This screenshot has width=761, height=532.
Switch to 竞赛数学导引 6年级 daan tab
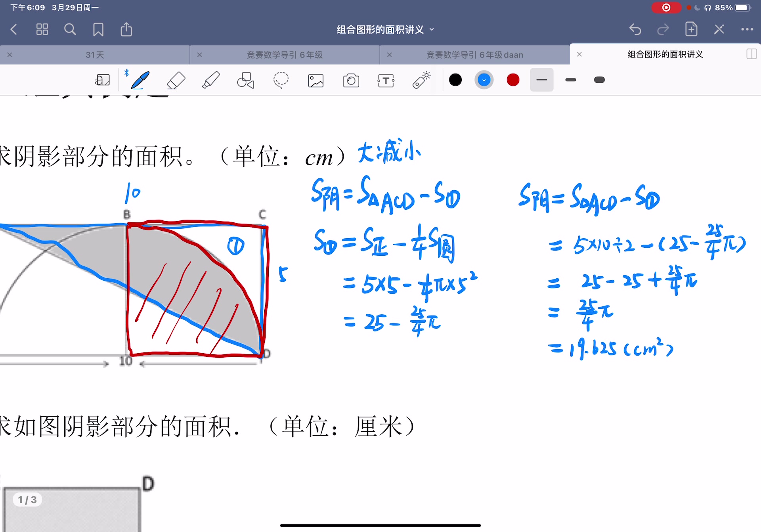pos(474,55)
